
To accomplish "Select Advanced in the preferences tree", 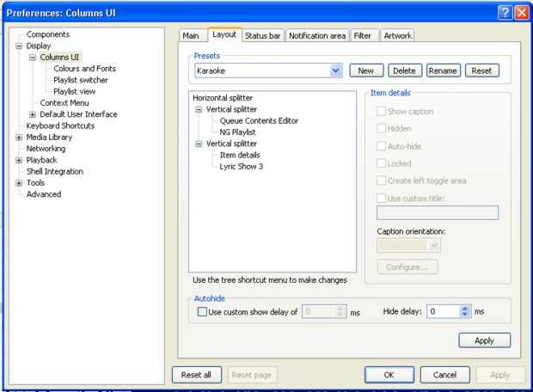I will (44, 194).
